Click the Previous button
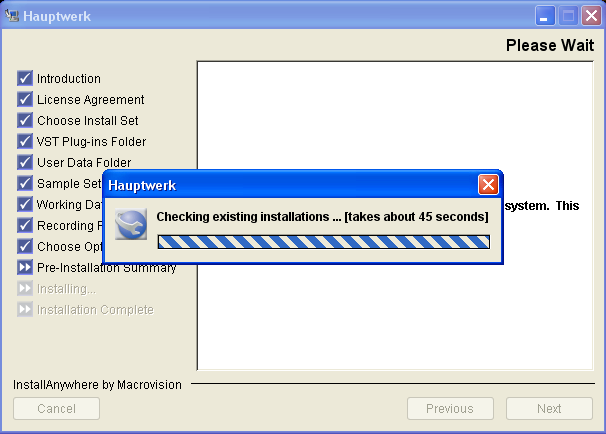The height and width of the screenshot is (434, 606). coord(450,408)
